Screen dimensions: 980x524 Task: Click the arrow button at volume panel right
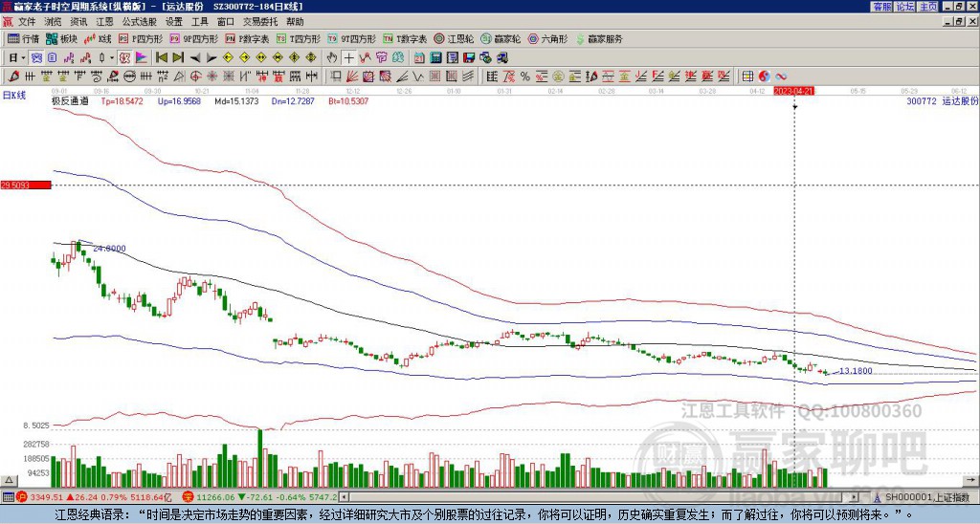pyautogui.click(x=972, y=481)
